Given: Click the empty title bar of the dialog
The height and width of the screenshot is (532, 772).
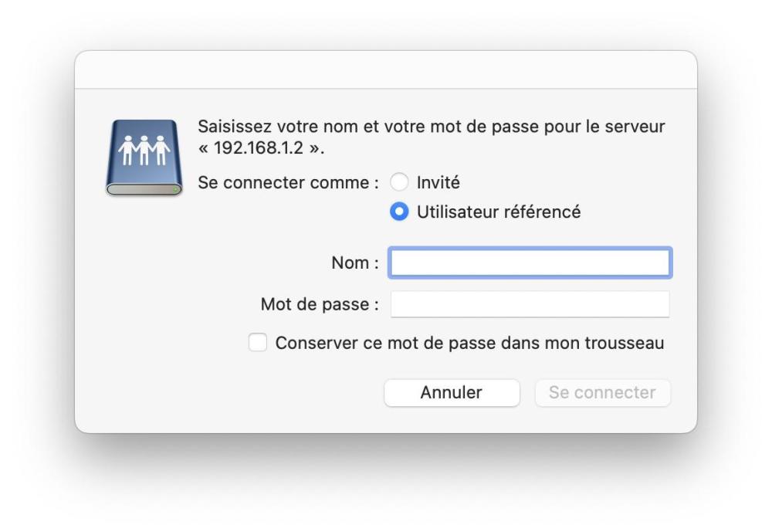Looking at the screenshot, I should click(x=386, y=69).
